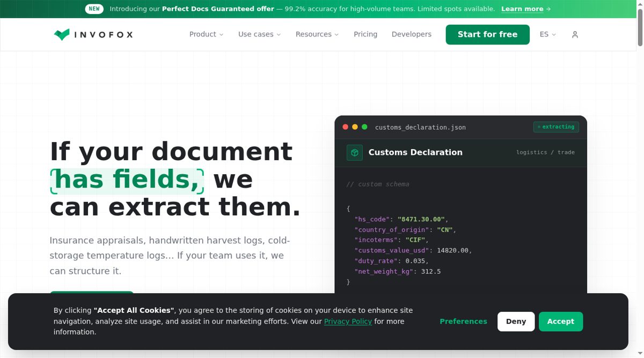Open the Privacy Policy link

tap(348, 322)
